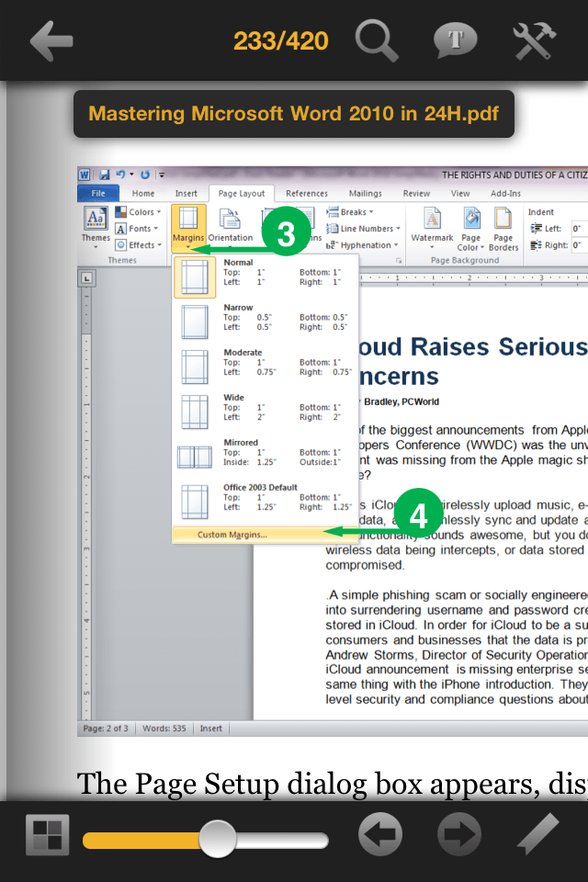
Task: Tap the pencil annotate icon
Action: pos(537,835)
